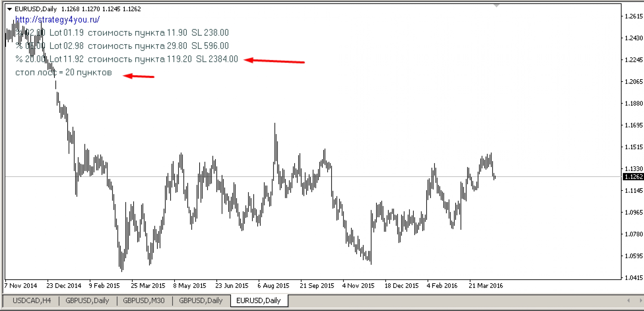
Task: Click the gray chart shift marker at the top
Action: [x=496, y=5]
